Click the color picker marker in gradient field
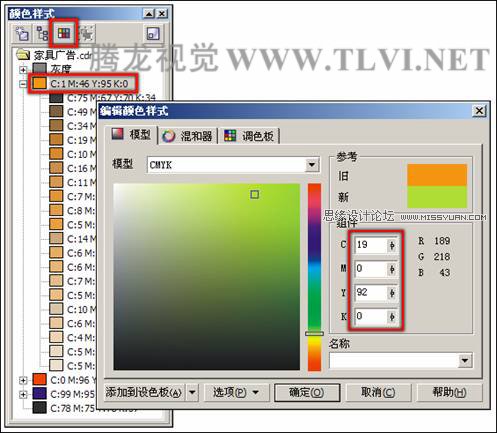497x433 pixels. 254,194
